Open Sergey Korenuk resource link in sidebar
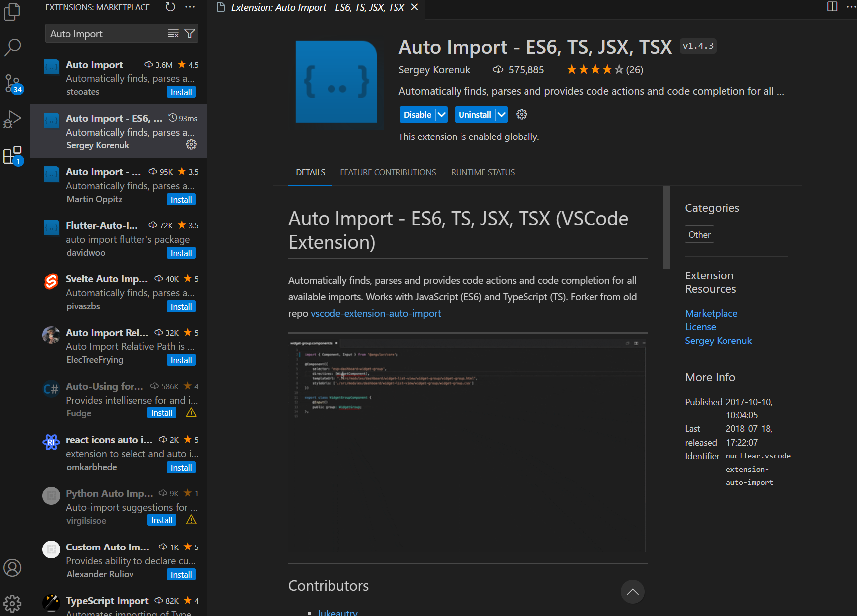 (x=718, y=341)
